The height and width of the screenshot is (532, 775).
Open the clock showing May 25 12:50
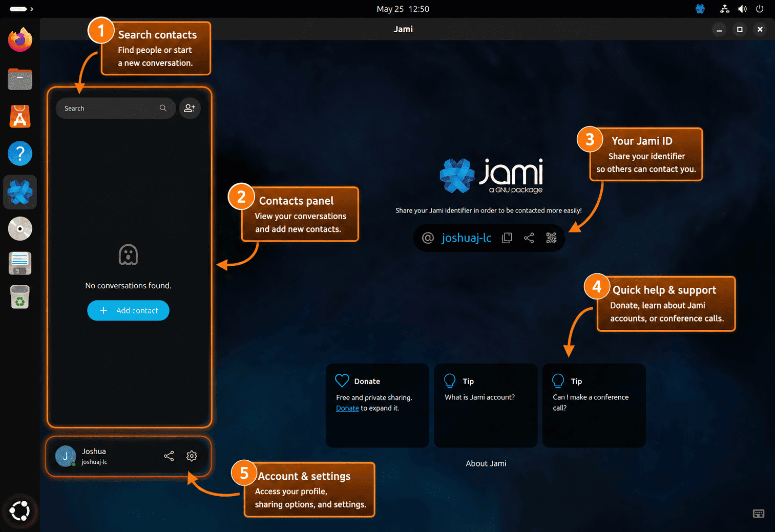pyautogui.click(x=403, y=9)
